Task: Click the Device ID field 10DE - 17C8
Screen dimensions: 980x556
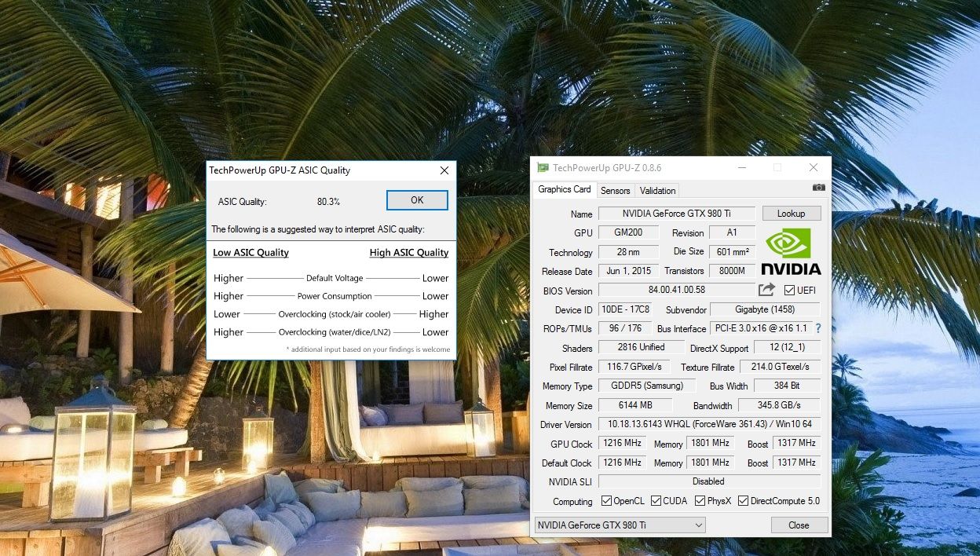Action: pyautogui.click(x=624, y=309)
